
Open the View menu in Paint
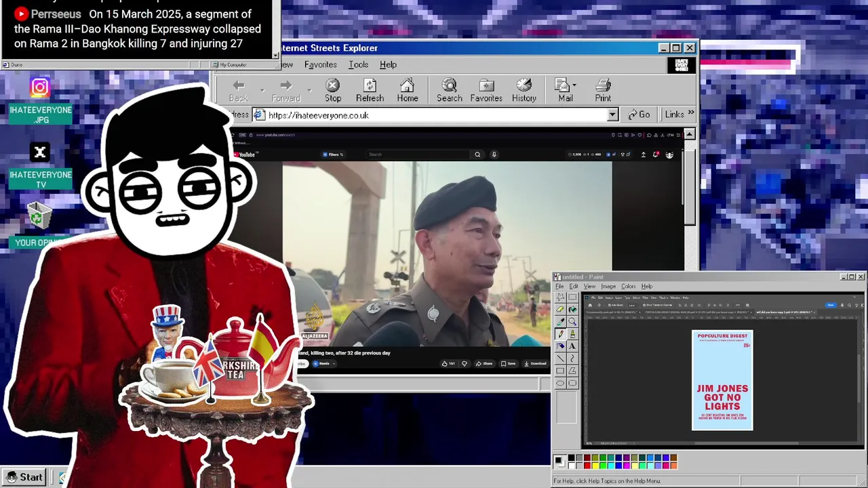pos(589,286)
